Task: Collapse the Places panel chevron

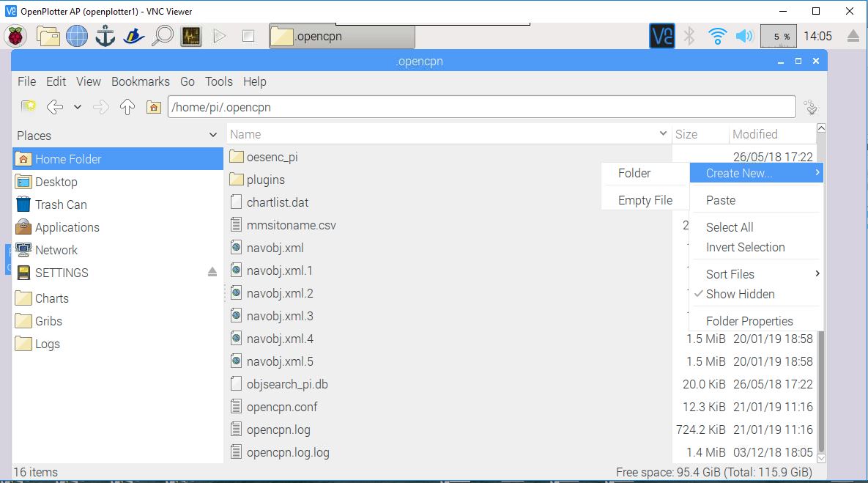Action: (212, 135)
